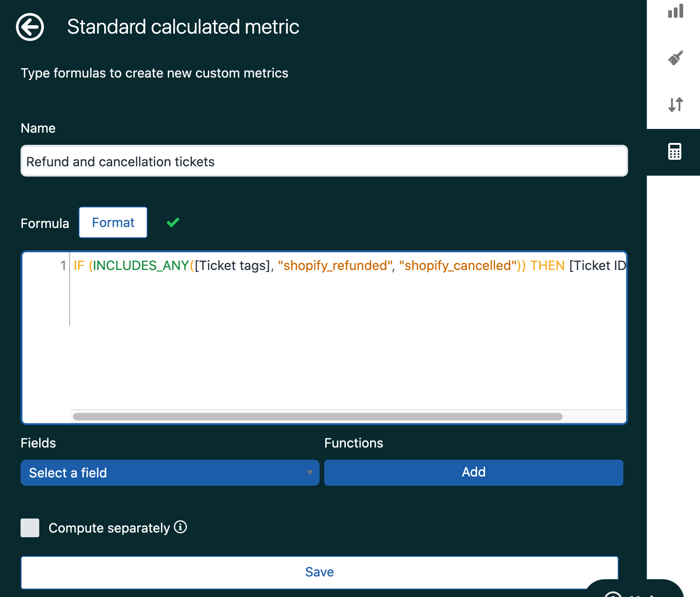Click the Compute separately info icon
The width and height of the screenshot is (700, 597).
click(x=180, y=527)
